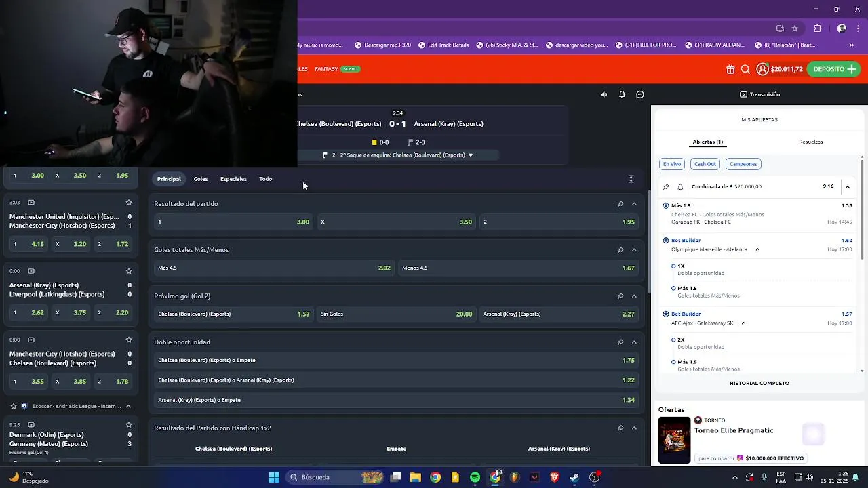Collapse the Doble oportunidad section
The height and width of the screenshot is (488, 868).
pyautogui.click(x=634, y=342)
